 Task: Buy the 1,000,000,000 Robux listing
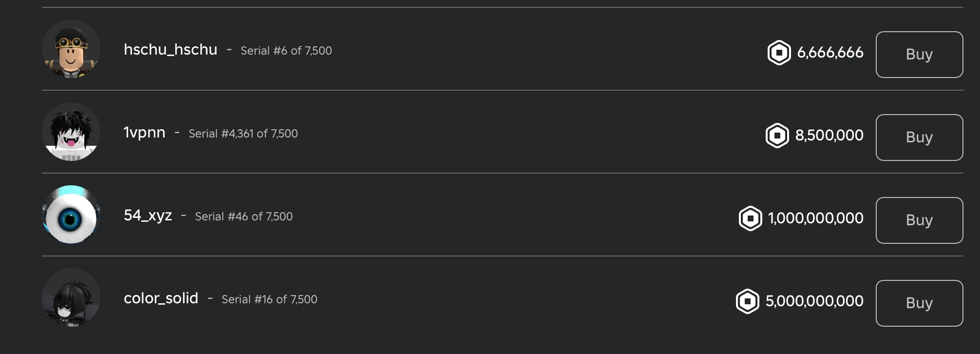pyautogui.click(x=919, y=220)
